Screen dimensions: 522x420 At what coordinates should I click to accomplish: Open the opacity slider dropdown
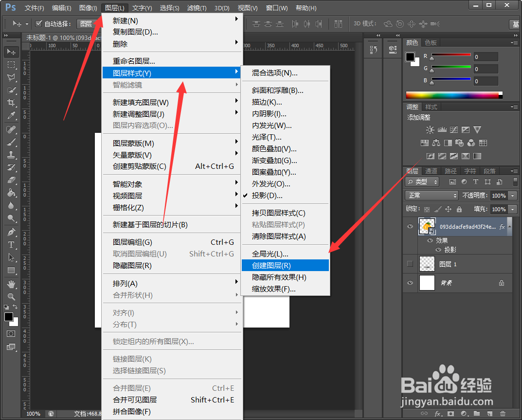click(513, 196)
